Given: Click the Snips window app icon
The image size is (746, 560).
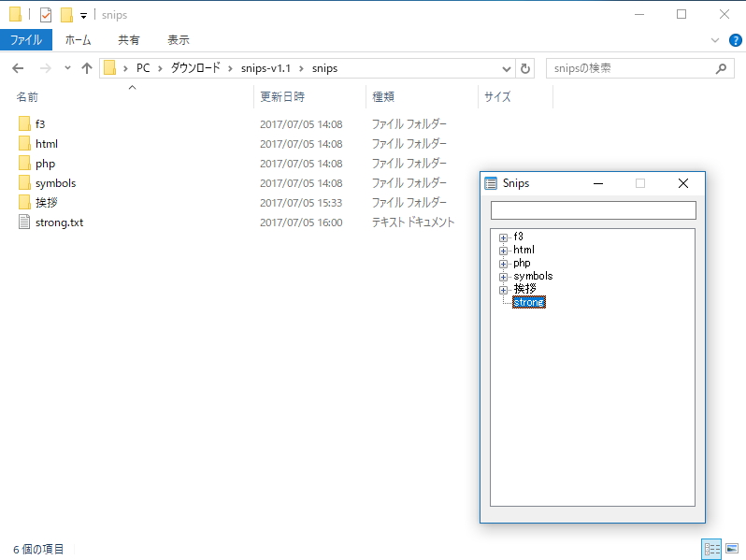Looking at the screenshot, I should tap(491, 183).
